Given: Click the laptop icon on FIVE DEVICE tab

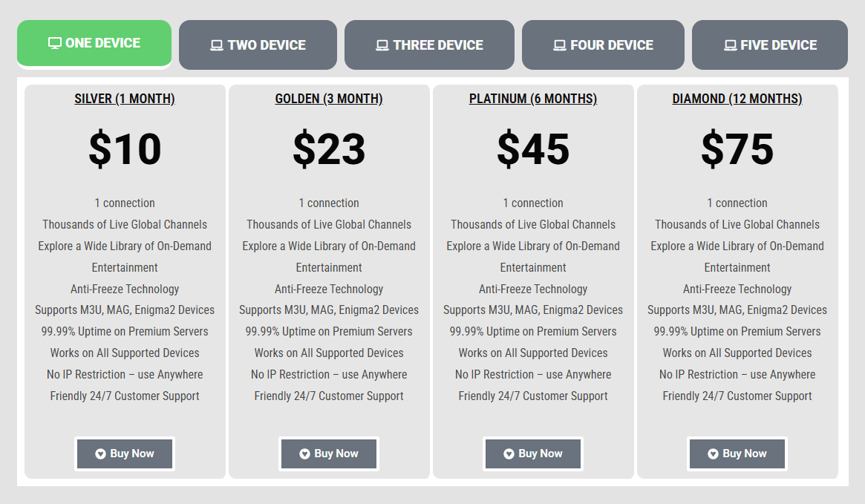Looking at the screenshot, I should (730, 45).
